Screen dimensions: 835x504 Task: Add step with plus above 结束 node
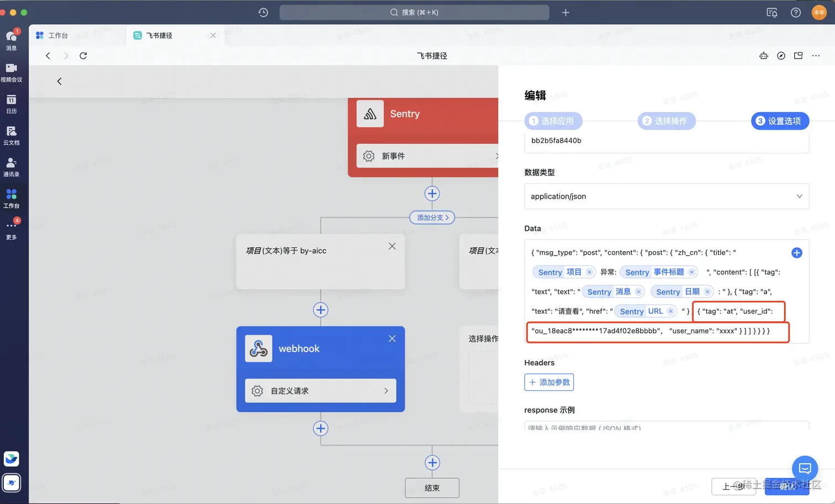[432, 463]
